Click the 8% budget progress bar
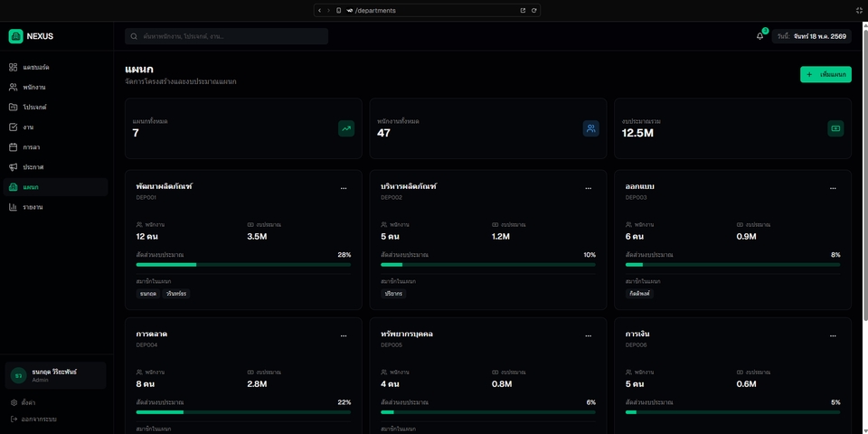The height and width of the screenshot is (434, 868). [733, 265]
